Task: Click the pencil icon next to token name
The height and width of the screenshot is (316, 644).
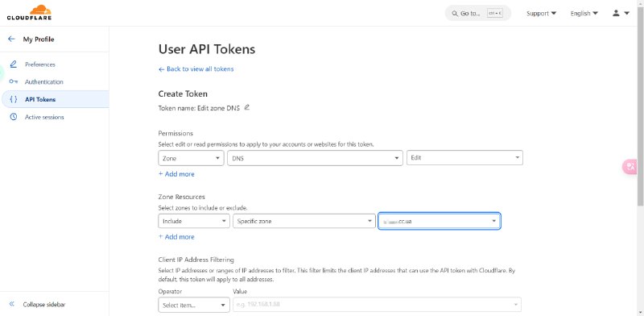Action: (x=247, y=108)
